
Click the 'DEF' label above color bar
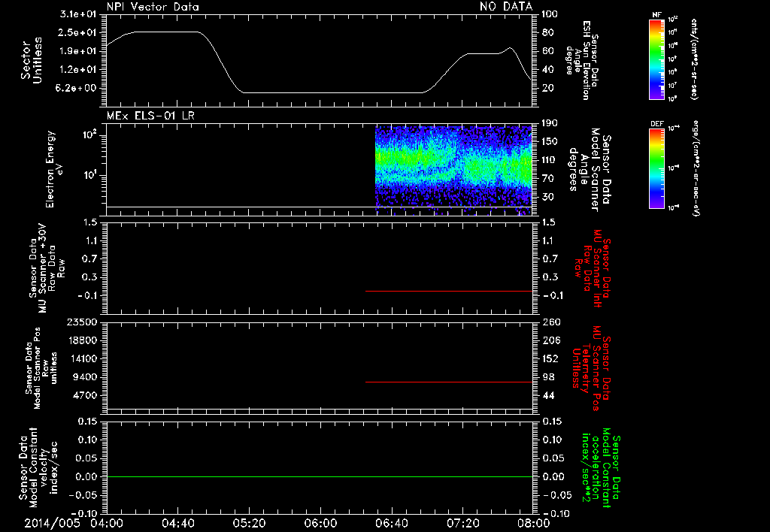point(656,124)
